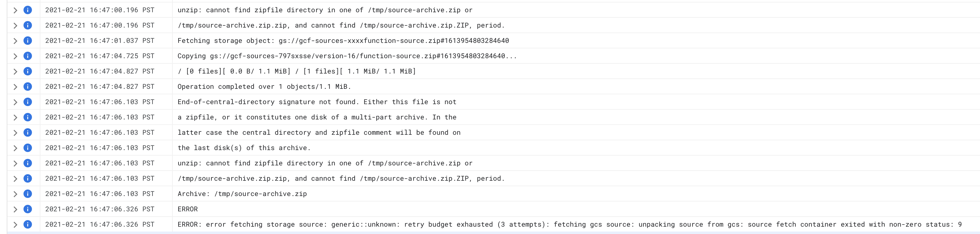Expand the 'a zipfile, or it constitutes' log row
The image size is (980, 234).
(15, 117)
